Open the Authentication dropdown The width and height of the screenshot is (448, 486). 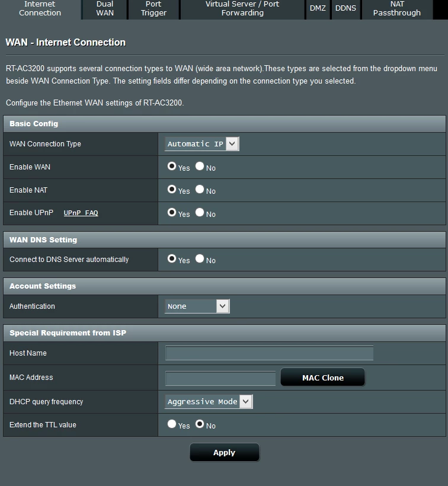coord(197,306)
